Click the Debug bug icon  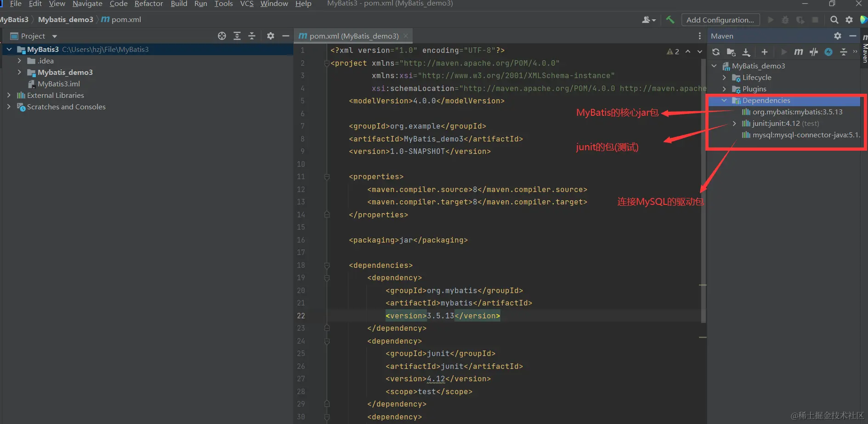785,20
